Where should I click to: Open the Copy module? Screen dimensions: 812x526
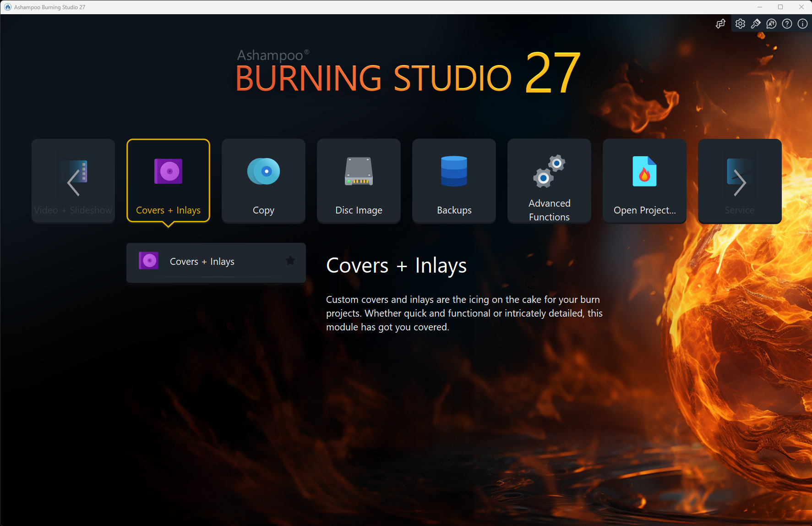point(263,181)
